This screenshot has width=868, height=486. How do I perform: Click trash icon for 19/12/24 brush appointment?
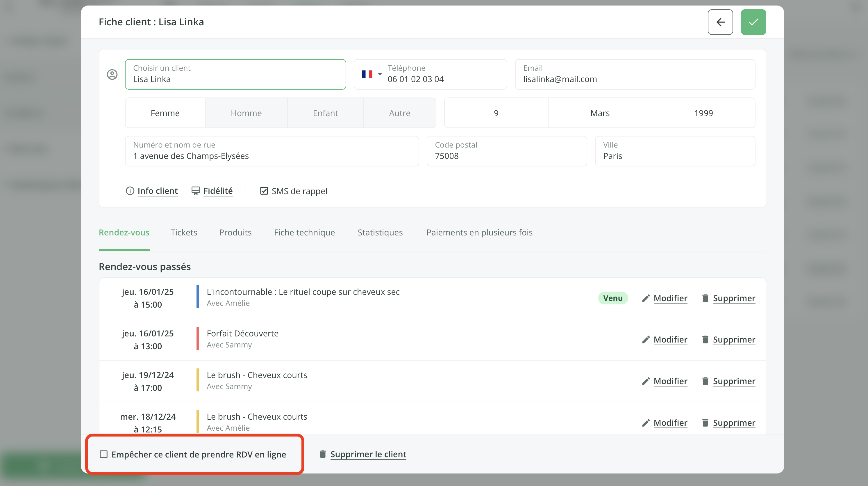click(705, 381)
